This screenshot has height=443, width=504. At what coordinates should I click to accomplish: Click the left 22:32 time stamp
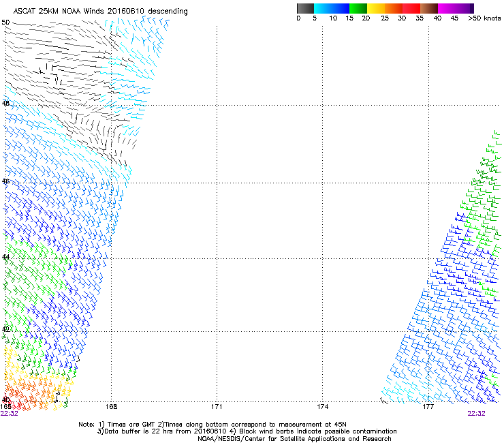[x=10, y=414]
